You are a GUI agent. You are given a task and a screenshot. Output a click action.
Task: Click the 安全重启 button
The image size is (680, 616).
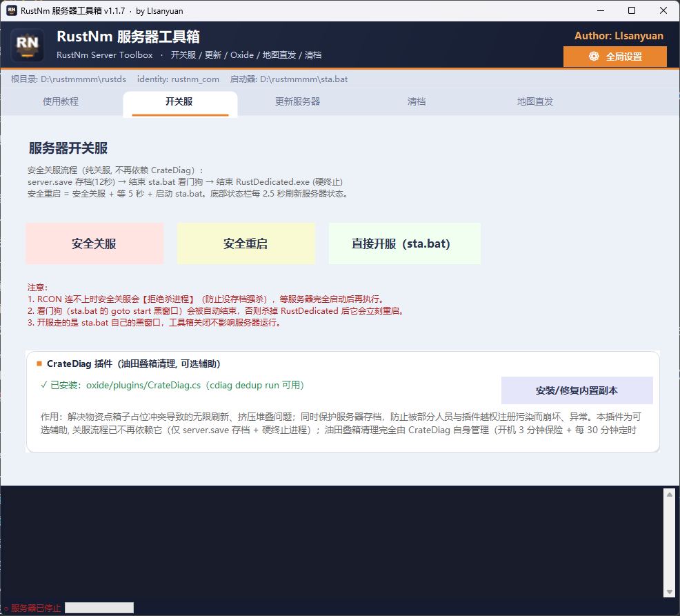coord(246,244)
